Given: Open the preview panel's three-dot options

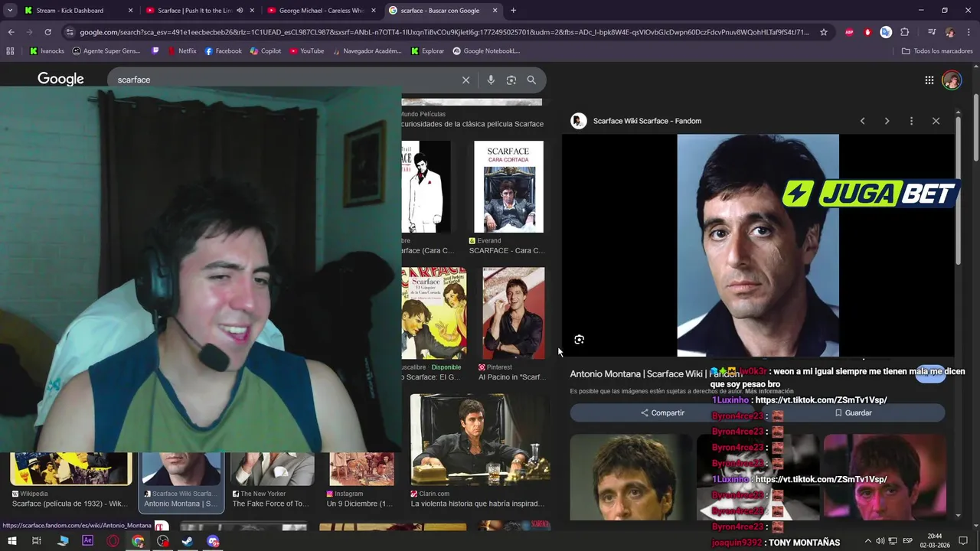Looking at the screenshot, I should pos(911,121).
